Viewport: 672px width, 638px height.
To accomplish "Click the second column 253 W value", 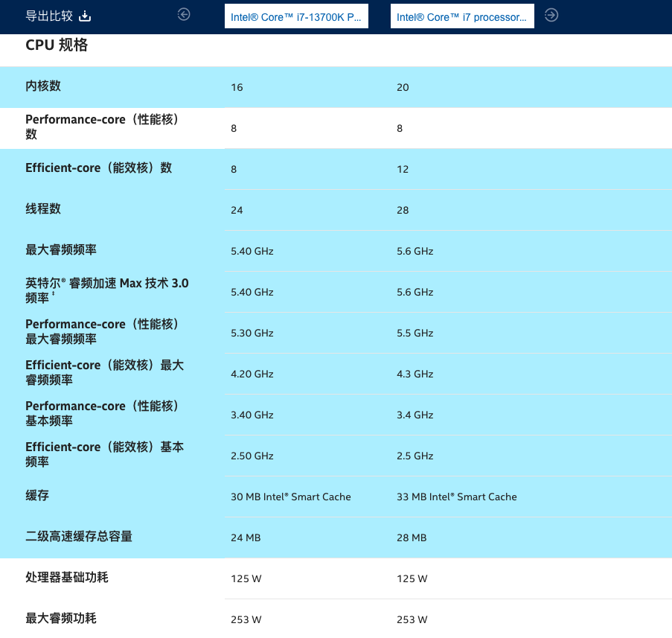I will pos(412,619).
